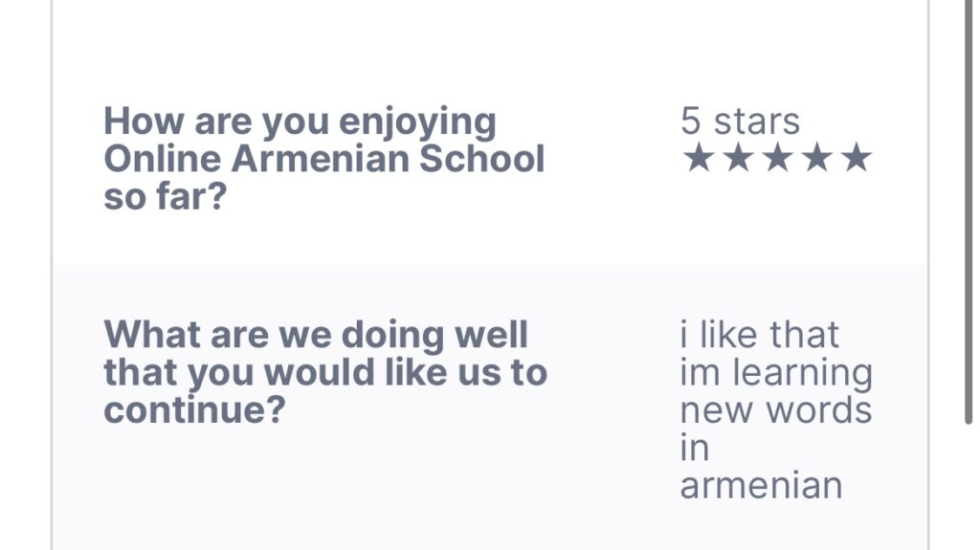Click the "i like that" answer line
Image resolution: width=980 pixels, height=550 pixels.
click(x=759, y=336)
